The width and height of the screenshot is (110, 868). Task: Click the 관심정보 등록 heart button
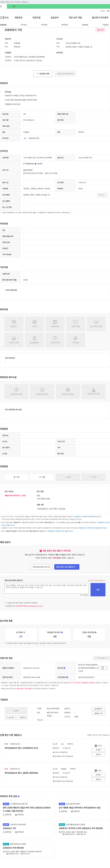pos(43,73)
